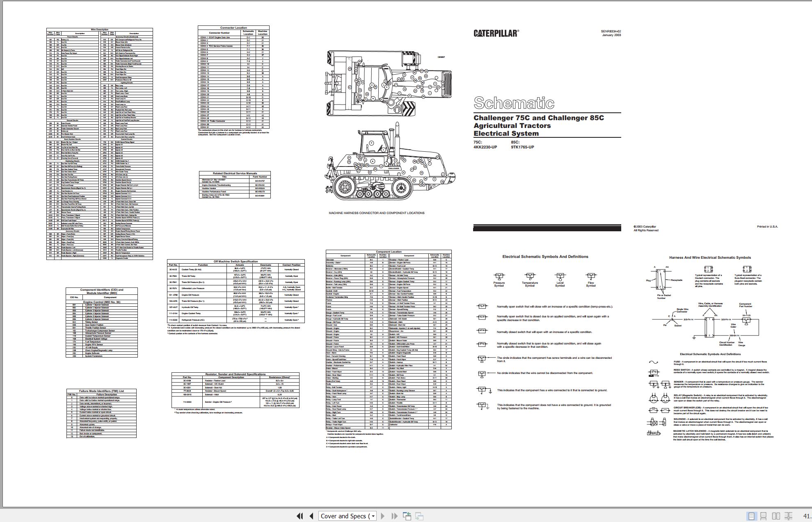Viewport: 812px width, 522px height.
Task: Click the Related Electrical Service Manuals title
Action: point(235,173)
